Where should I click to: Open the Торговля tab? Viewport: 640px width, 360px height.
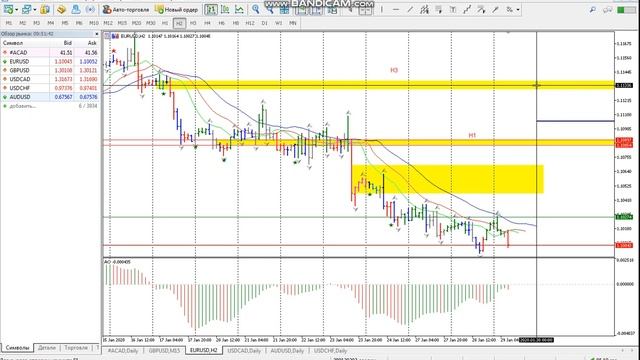point(76,348)
